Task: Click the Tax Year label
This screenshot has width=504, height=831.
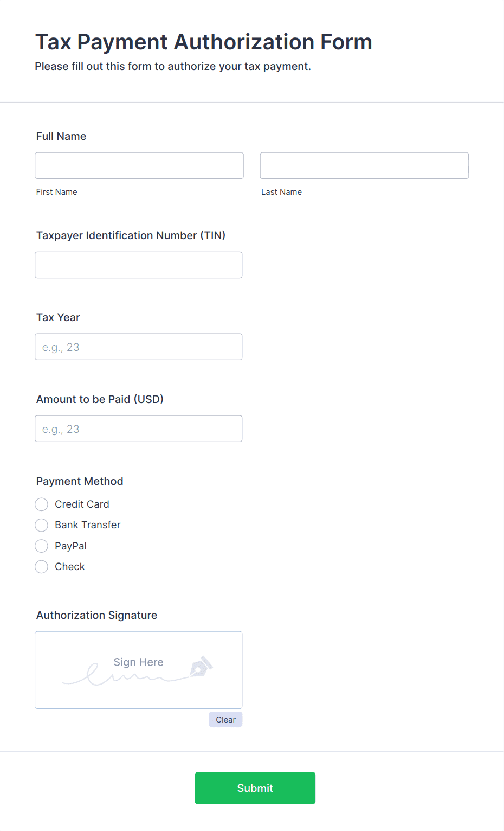Action: [57, 317]
